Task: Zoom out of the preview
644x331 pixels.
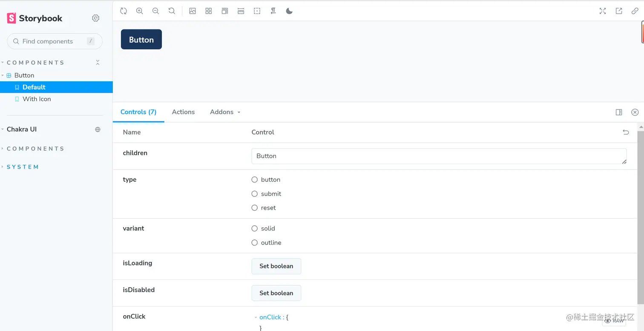Action: click(x=155, y=11)
